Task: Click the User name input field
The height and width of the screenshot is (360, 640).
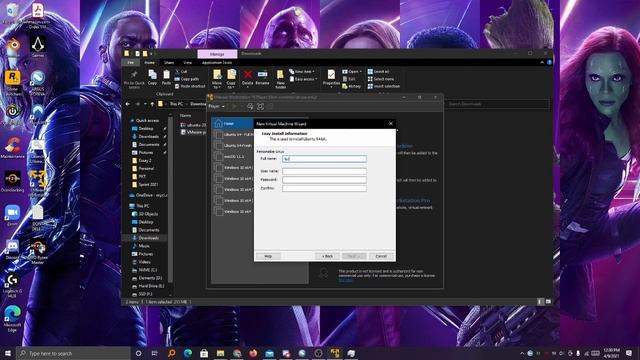Action: [324, 171]
